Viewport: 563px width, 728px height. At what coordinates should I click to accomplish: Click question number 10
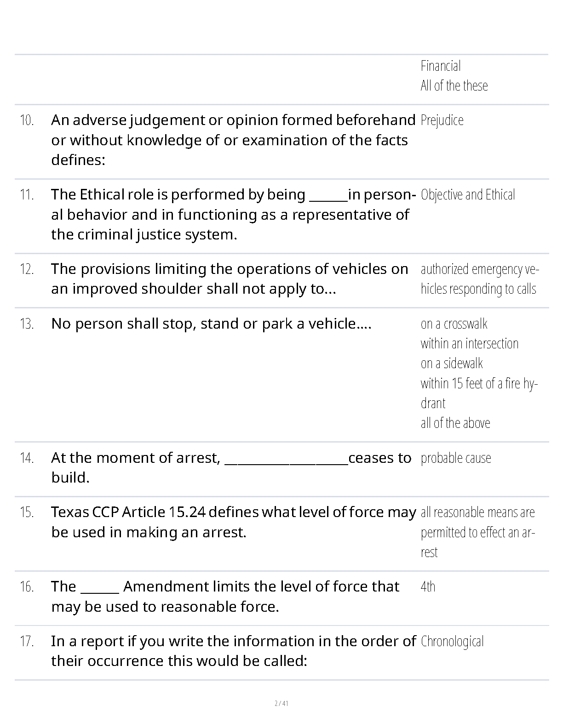pos(27,120)
